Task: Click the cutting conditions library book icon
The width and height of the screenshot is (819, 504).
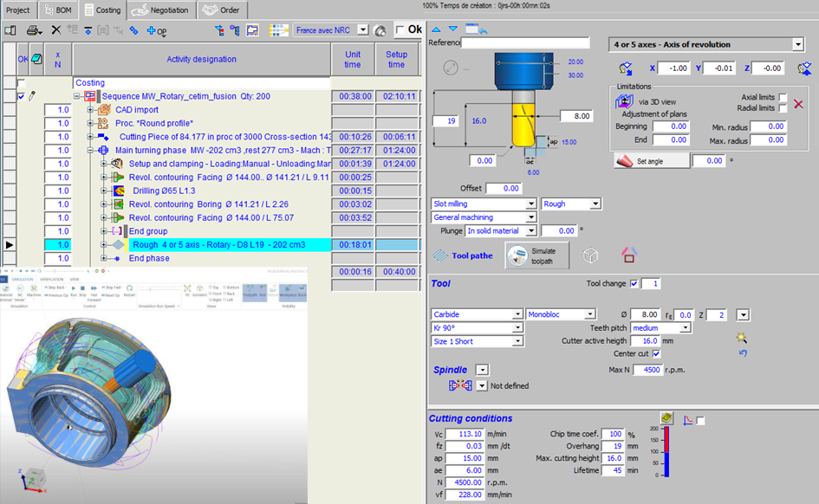Action: (666, 419)
